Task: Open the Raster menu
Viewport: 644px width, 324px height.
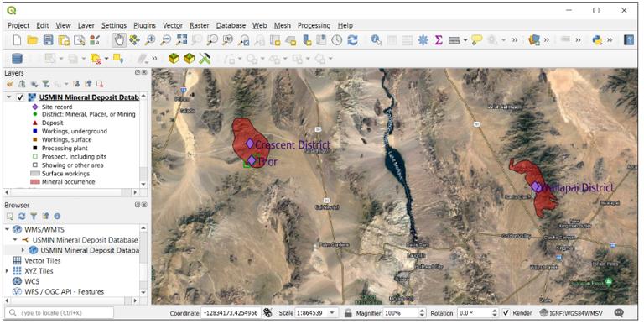Action: [x=200, y=25]
